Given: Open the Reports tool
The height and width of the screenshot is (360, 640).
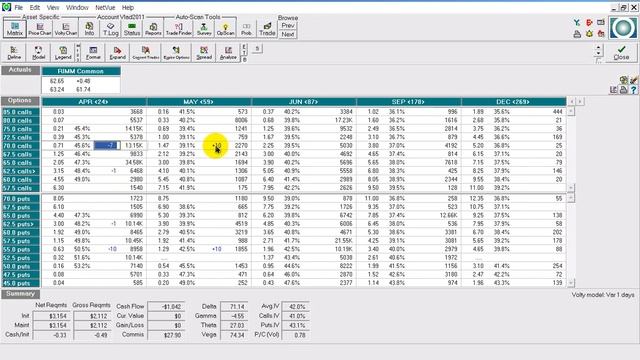Looking at the screenshot, I should [x=153, y=29].
